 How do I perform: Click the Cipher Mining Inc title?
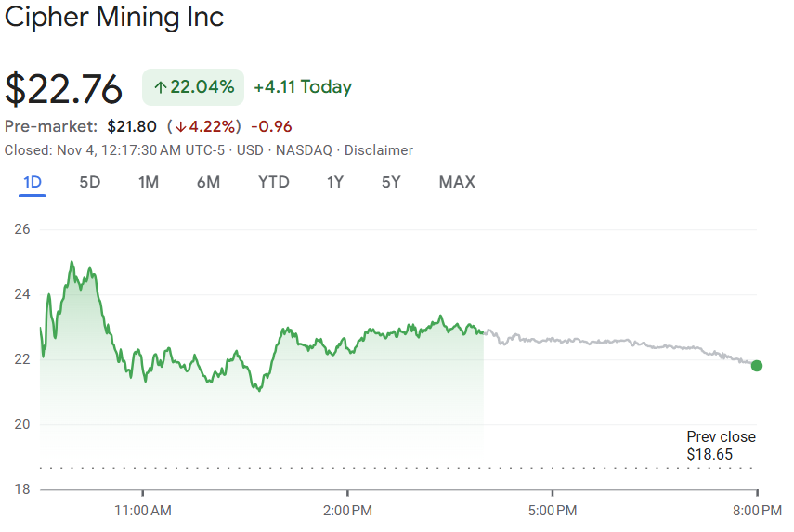click(x=114, y=17)
